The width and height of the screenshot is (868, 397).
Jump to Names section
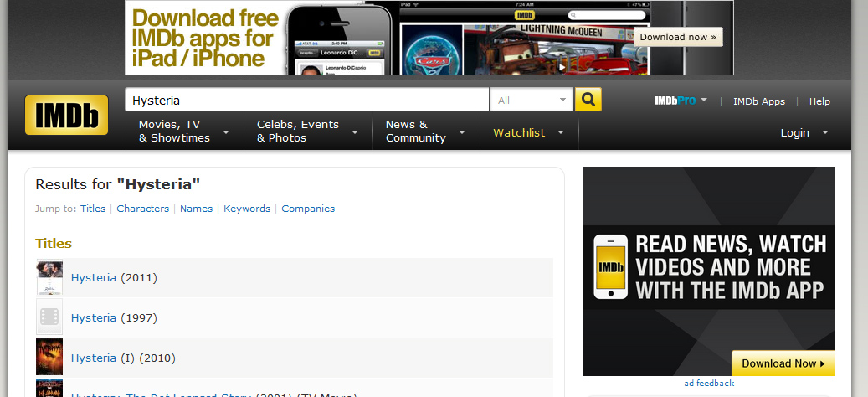pyautogui.click(x=196, y=209)
